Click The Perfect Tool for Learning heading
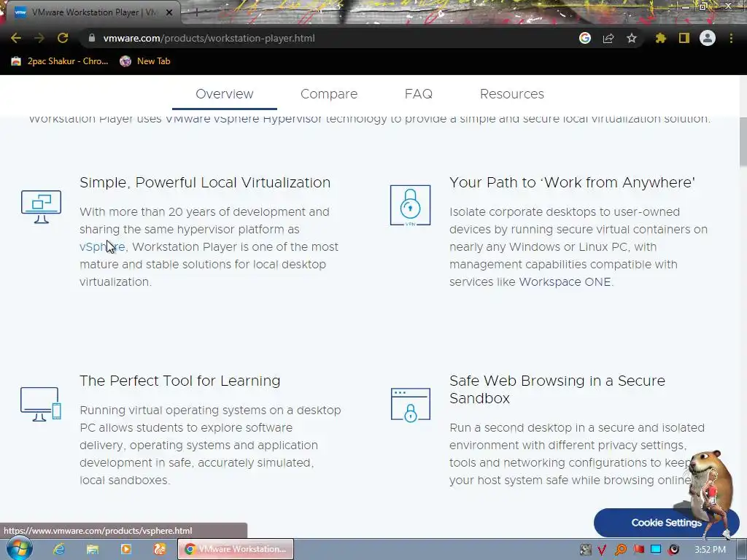This screenshot has width=747, height=560. point(179,381)
